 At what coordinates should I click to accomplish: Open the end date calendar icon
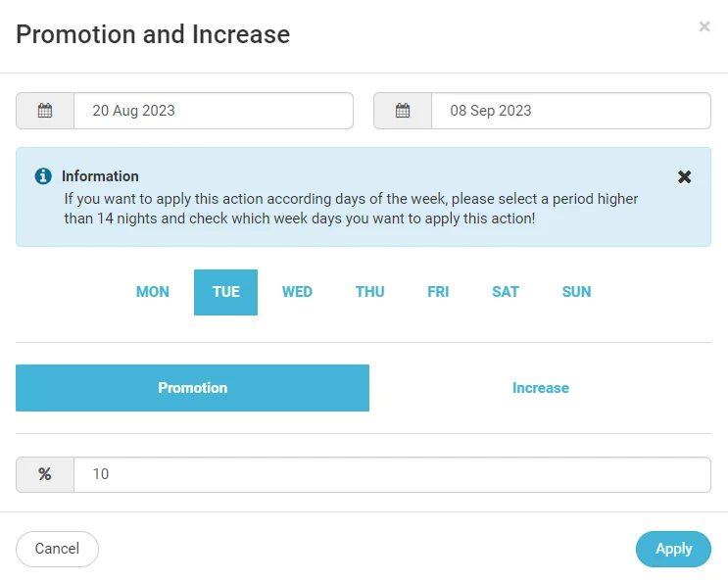[403, 111]
